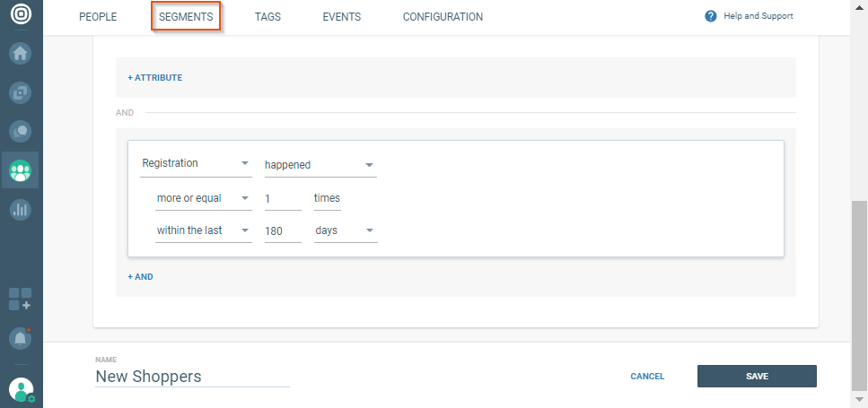Open the People module icon in sidebar
868x408 pixels.
(x=21, y=170)
